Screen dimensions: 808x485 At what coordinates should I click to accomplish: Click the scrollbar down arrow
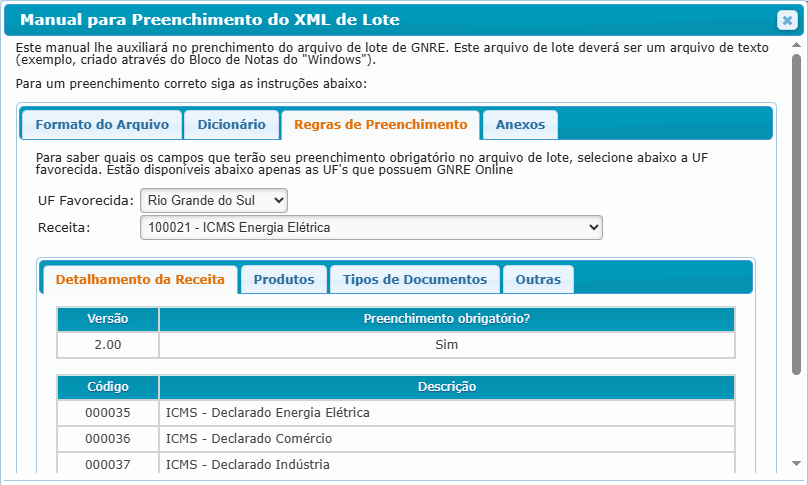[797, 464]
